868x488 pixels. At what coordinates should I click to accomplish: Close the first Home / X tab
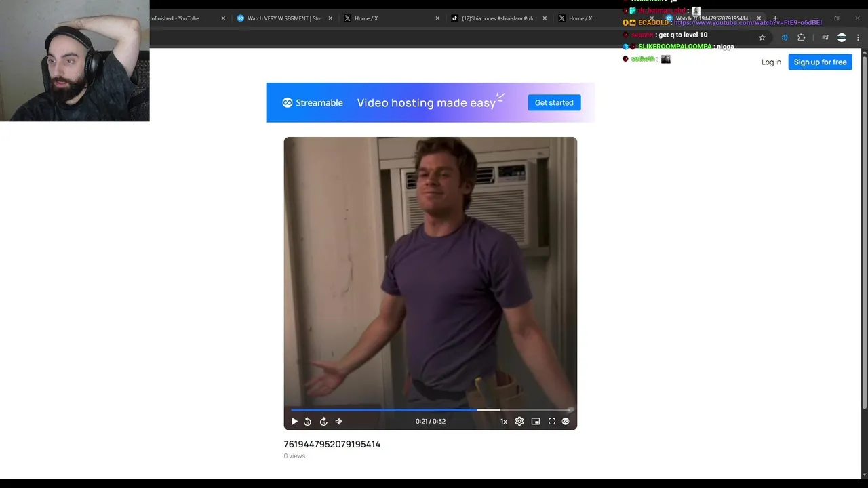[437, 18]
